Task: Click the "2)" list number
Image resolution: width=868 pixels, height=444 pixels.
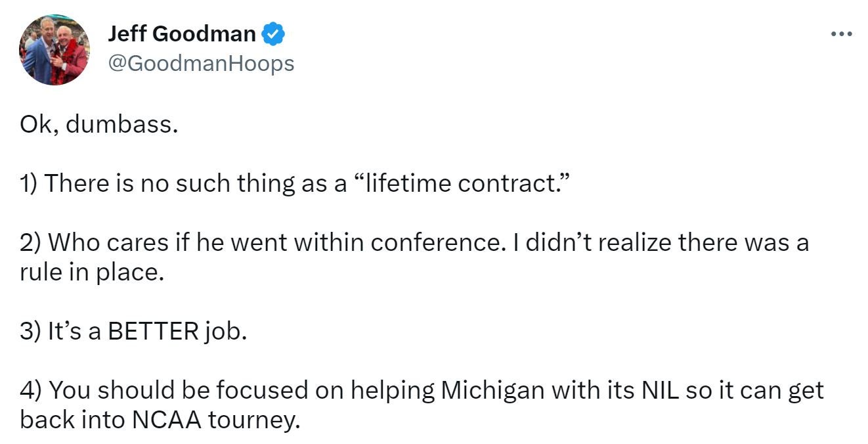Action: click(x=32, y=242)
